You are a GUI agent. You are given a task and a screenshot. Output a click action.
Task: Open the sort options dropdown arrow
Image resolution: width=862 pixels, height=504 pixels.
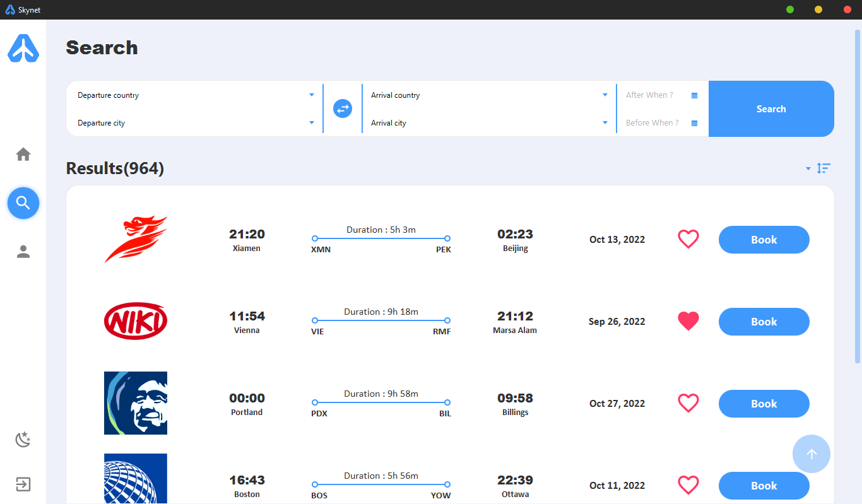pyautogui.click(x=808, y=168)
